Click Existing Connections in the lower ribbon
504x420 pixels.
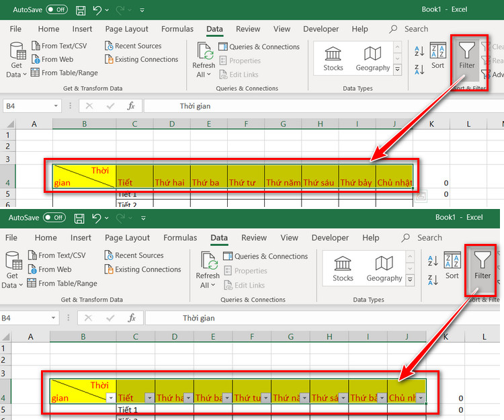click(x=142, y=269)
